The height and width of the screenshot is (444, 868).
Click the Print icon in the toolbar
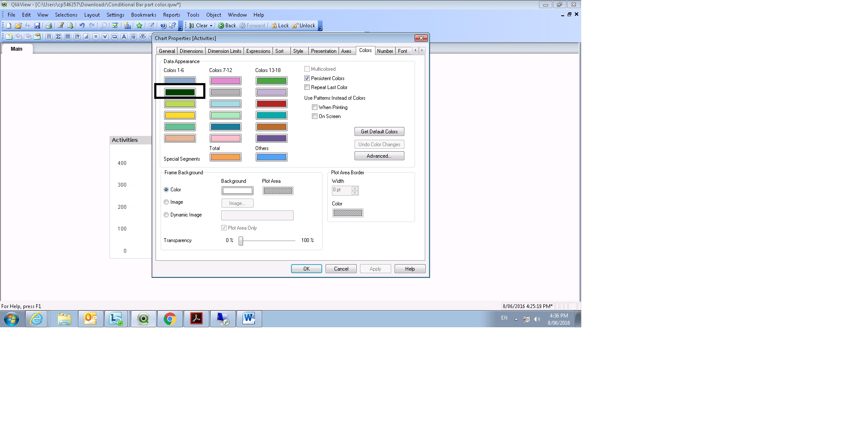tap(49, 26)
